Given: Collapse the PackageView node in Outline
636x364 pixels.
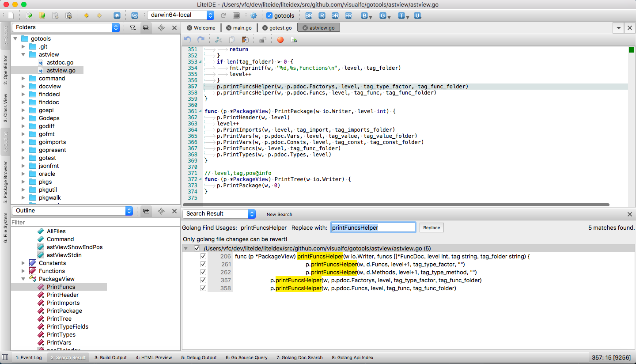Looking at the screenshot, I should click(x=23, y=279).
